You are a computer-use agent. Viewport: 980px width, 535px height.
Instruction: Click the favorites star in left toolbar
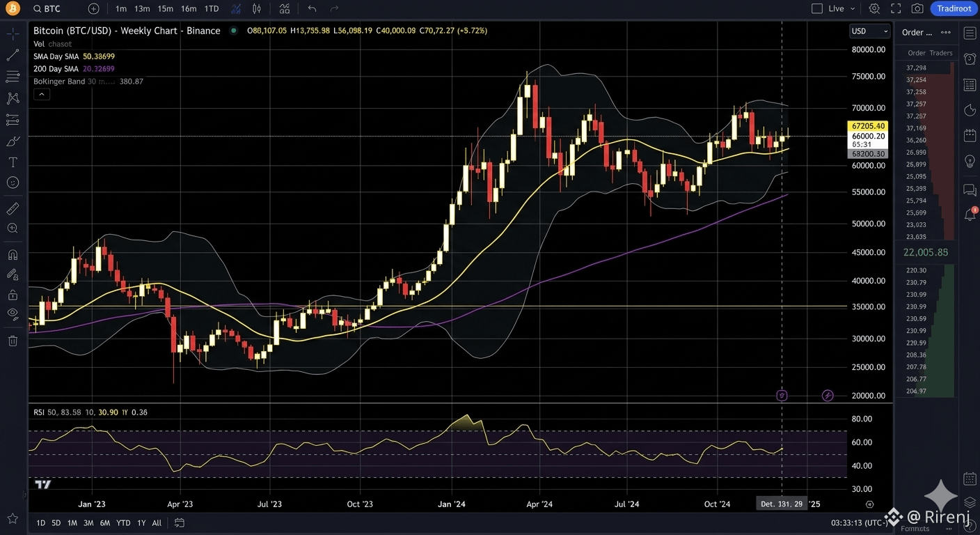coord(13,518)
